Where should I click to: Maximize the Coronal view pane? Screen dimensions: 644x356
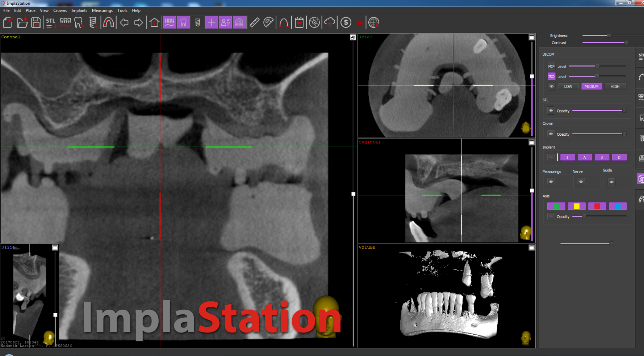click(353, 37)
